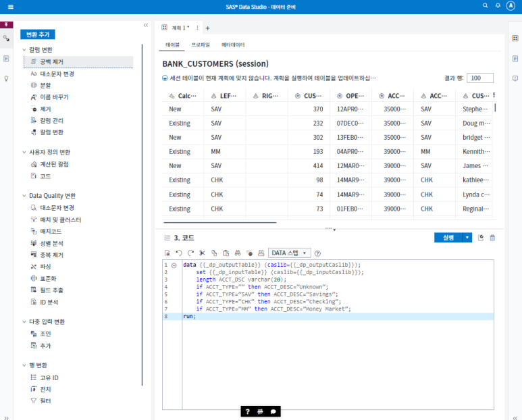Open the comments icon in the right rail
The image size is (522, 420).
click(x=515, y=78)
